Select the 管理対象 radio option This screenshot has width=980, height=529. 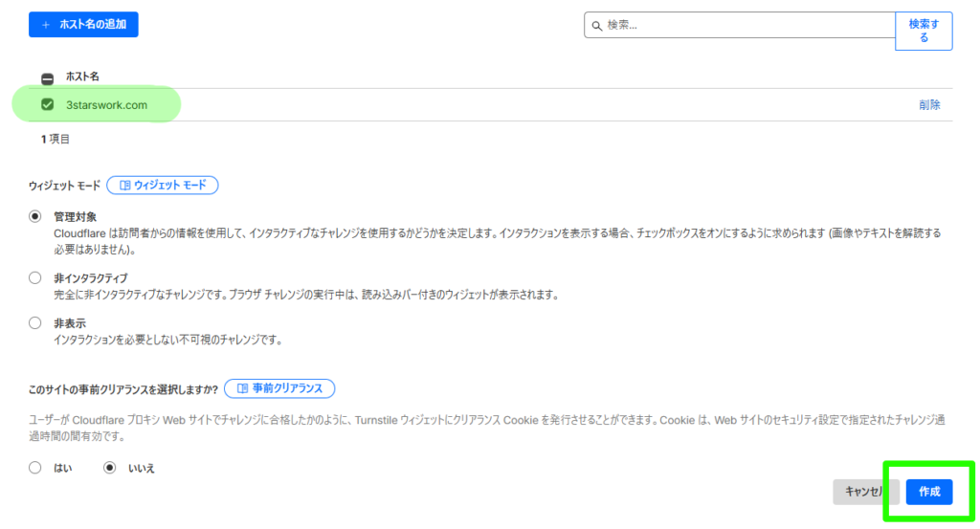(x=35, y=217)
